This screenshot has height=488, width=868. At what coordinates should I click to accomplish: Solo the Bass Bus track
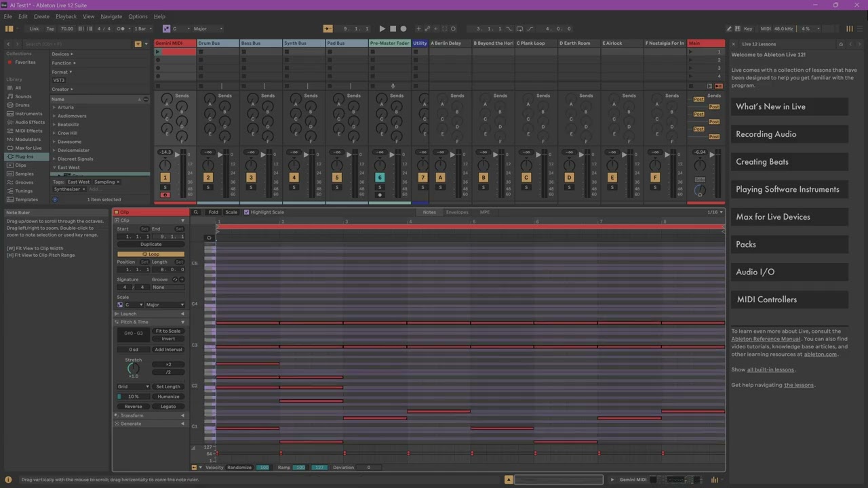(x=251, y=187)
